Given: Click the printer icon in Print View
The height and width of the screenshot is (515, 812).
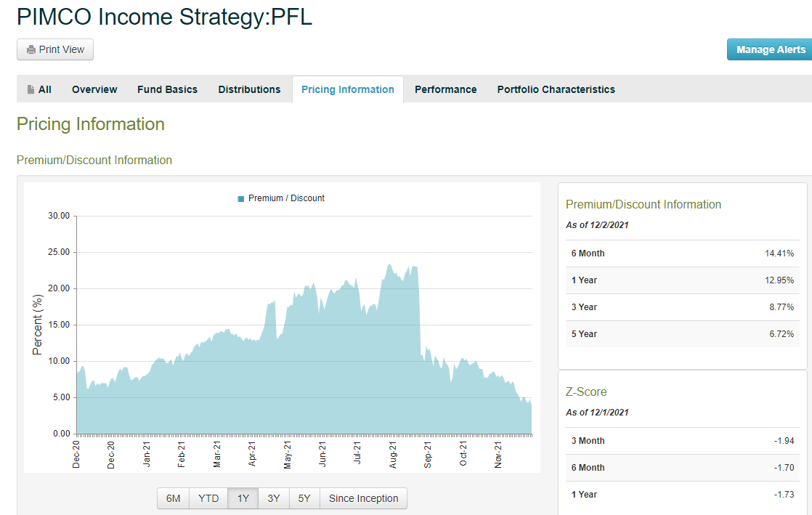Looking at the screenshot, I should (x=31, y=49).
